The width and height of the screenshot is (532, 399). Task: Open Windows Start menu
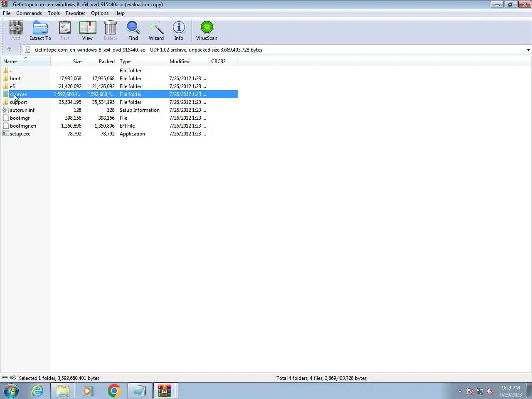(x=11, y=391)
